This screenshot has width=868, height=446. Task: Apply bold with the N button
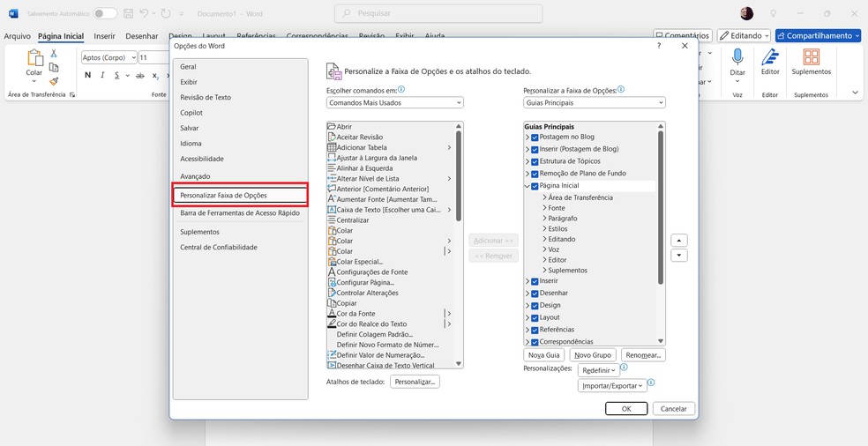coord(87,75)
